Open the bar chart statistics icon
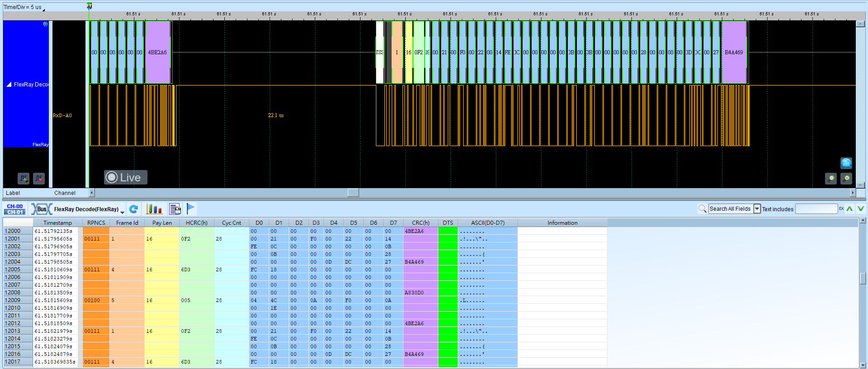This screenshot has height=369, width=868. pos(154,209)
